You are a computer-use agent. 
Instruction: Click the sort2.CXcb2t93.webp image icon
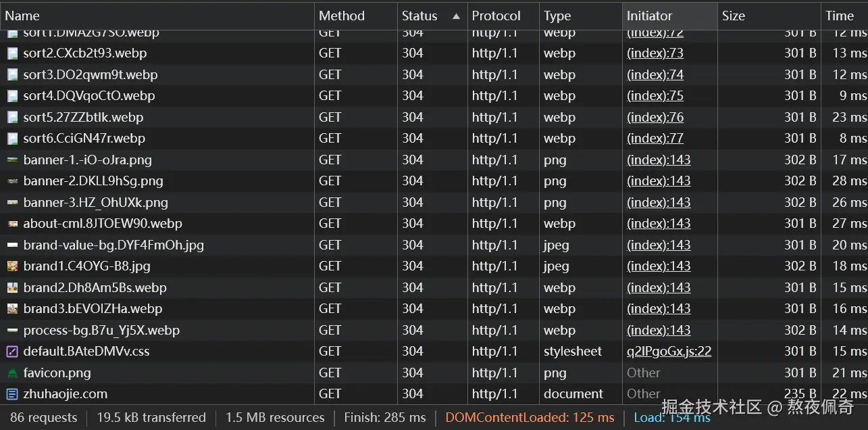pyautogui.click(x=12, y=53)
